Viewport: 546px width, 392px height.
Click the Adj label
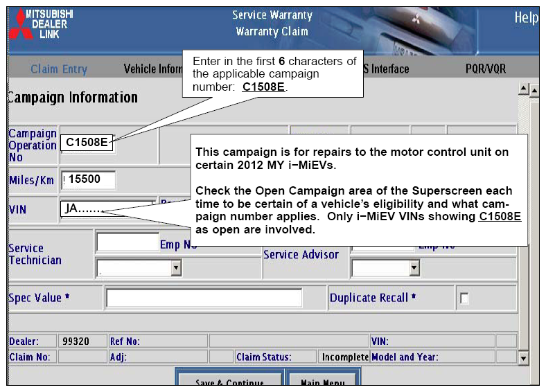tap(118, 357)
